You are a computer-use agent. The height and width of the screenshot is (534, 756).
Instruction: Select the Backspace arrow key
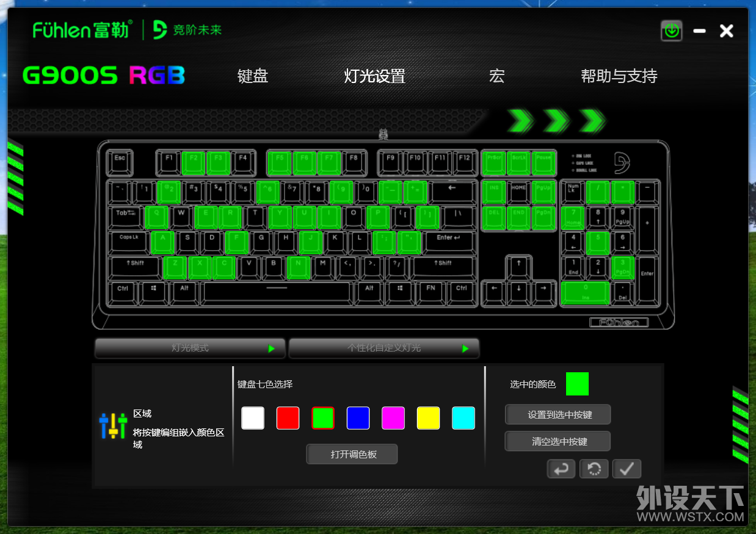(453, 192)
